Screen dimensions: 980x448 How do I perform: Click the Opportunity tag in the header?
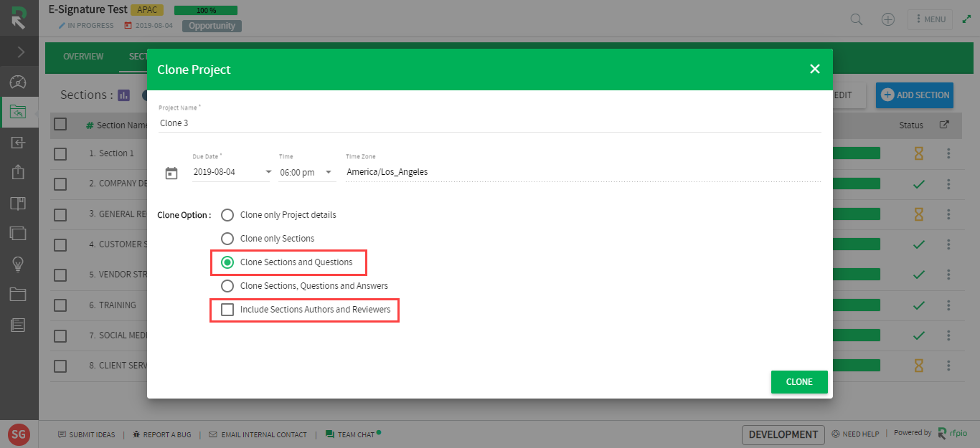coord(212,26)
